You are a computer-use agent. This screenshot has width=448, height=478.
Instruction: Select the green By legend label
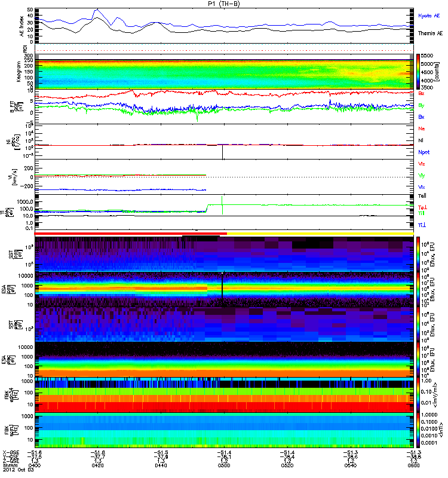tap(421, 106)
